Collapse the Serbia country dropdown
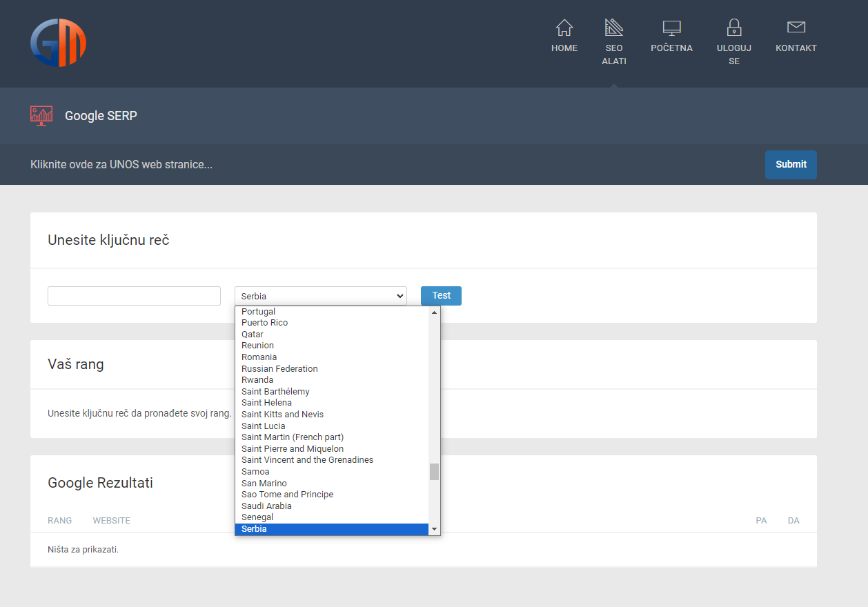Viewport: 868px width, 607px height. click(320, 296)
